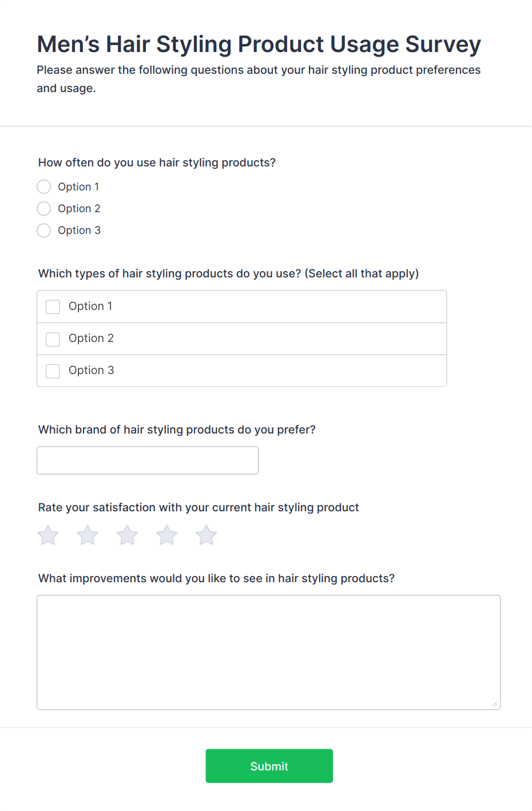Click the 'Rate your satisfaction' question label
Screen dimensions: 532x811
point(198,507)
